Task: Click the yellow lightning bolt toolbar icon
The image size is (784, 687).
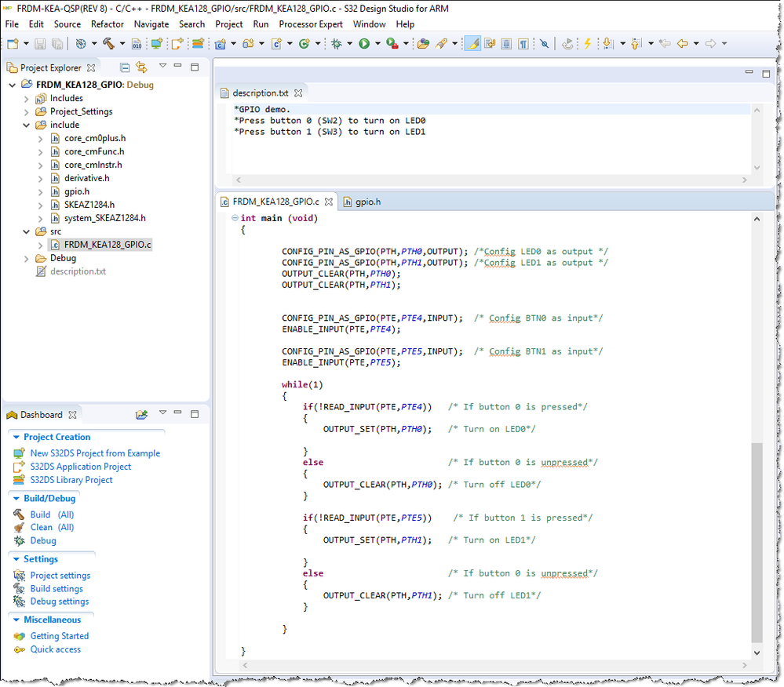Action: click(x=587, y=44)
